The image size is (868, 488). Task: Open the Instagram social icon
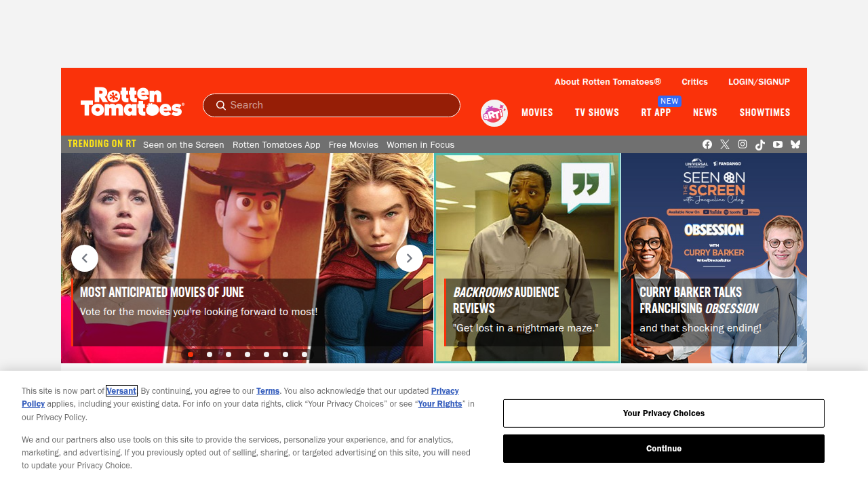click(743, 144)
